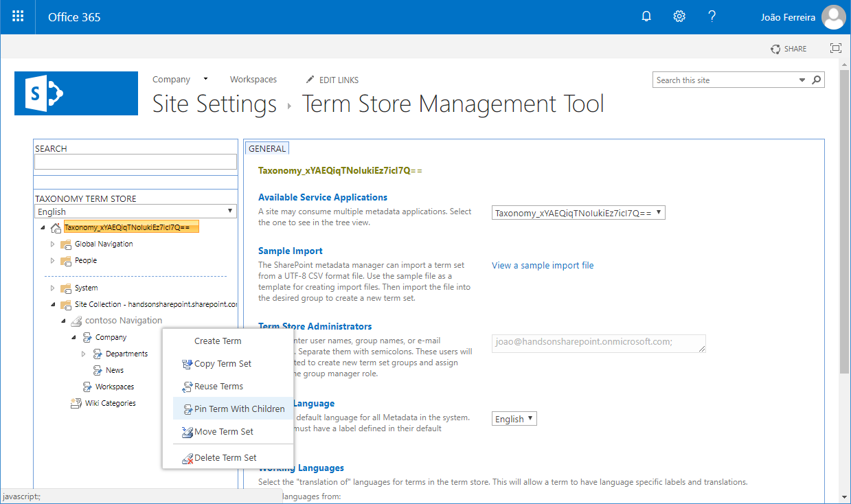851x504 pixels.
Task: Open View a sample import file
Action: (543, 265)
